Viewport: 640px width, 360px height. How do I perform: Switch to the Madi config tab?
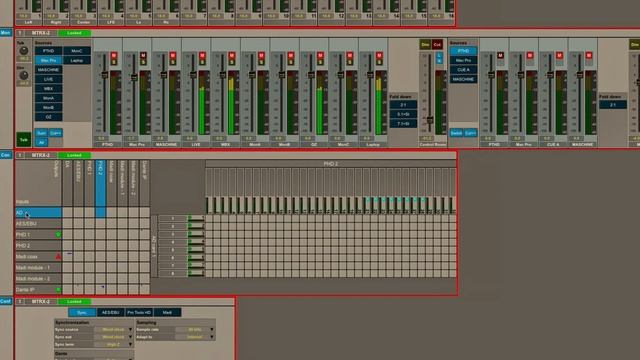point(167,313)
